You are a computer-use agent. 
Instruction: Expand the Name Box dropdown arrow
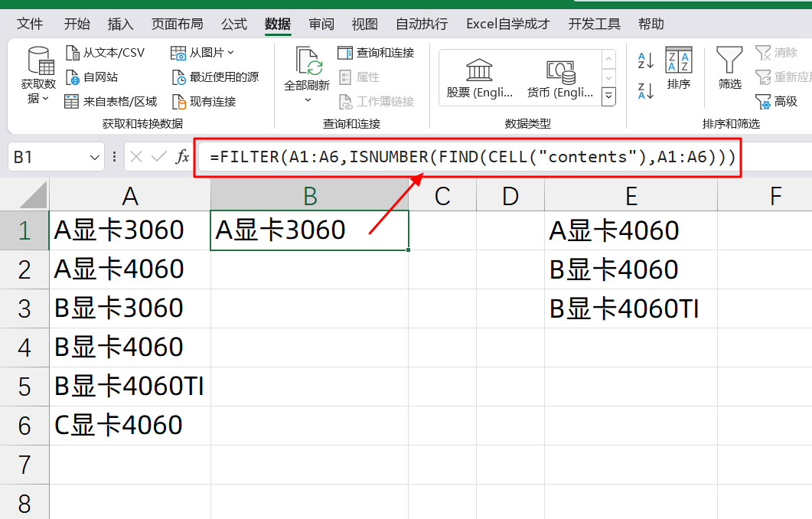(x=94, y=157)
